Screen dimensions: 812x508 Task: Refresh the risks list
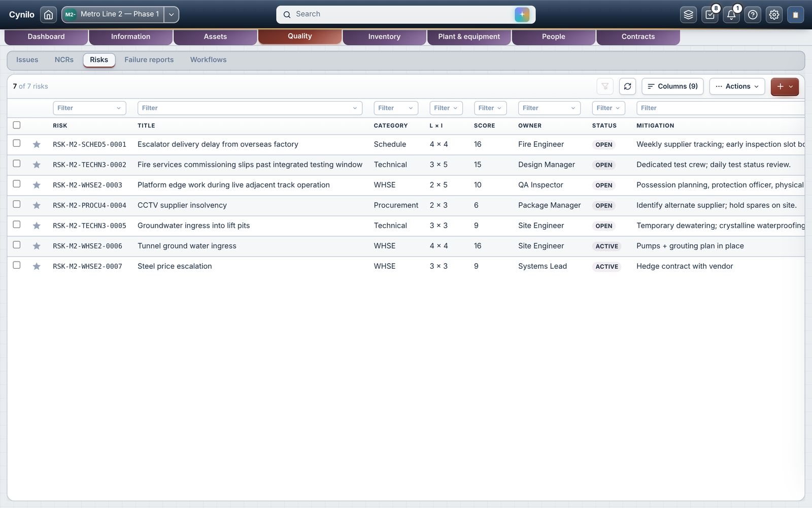click(627, 86)
